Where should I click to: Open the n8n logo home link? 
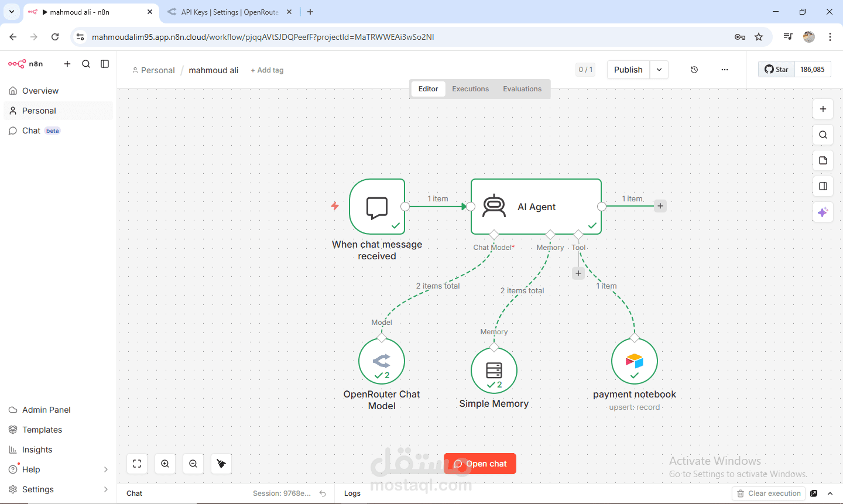pos(26,64)
